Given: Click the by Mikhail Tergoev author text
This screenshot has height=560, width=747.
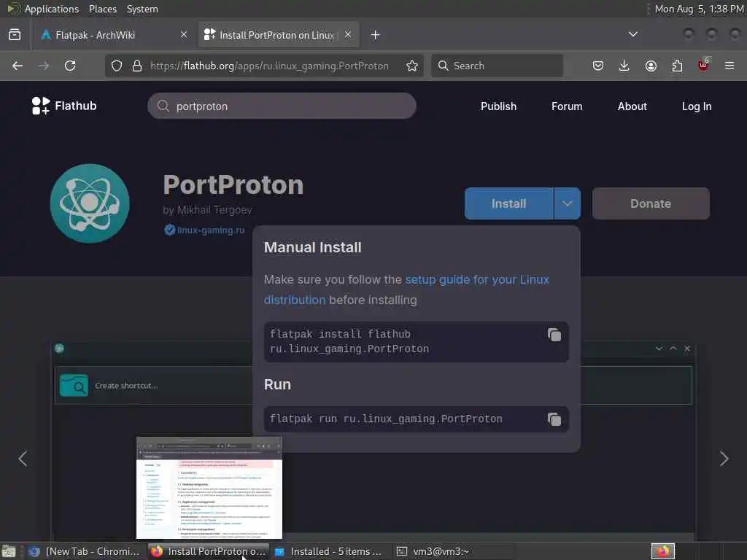Looking at the screenshot, I should (x=207, y=210).
